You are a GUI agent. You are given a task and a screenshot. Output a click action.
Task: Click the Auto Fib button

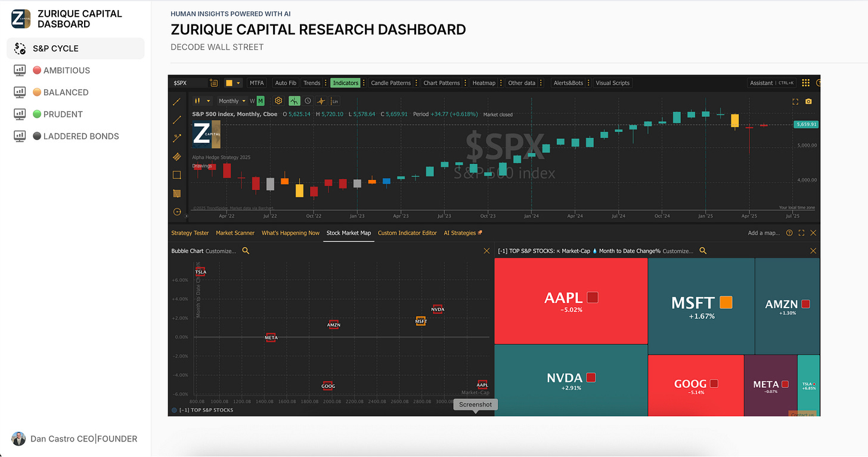286,83
